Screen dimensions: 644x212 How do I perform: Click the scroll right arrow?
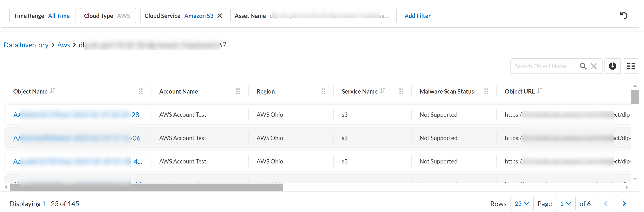626,187
